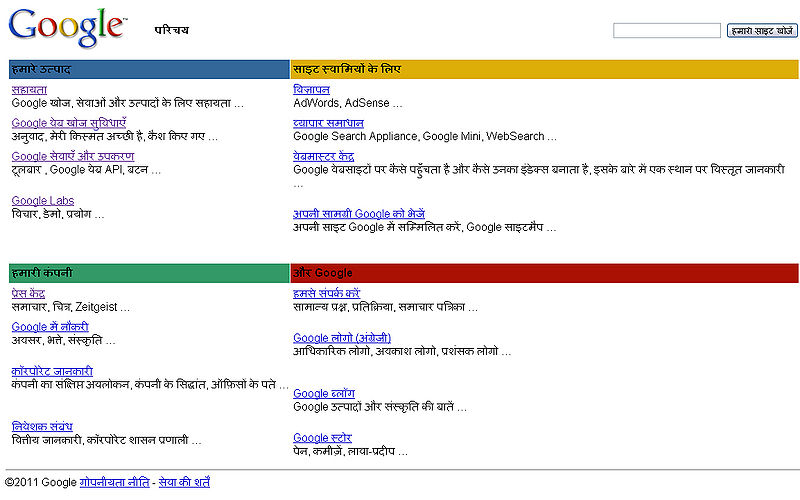The height and width of the screenshot is (500, 800).
Task: Click the टूलबार, Google वेब API description
Action: [x=86, y=169]
